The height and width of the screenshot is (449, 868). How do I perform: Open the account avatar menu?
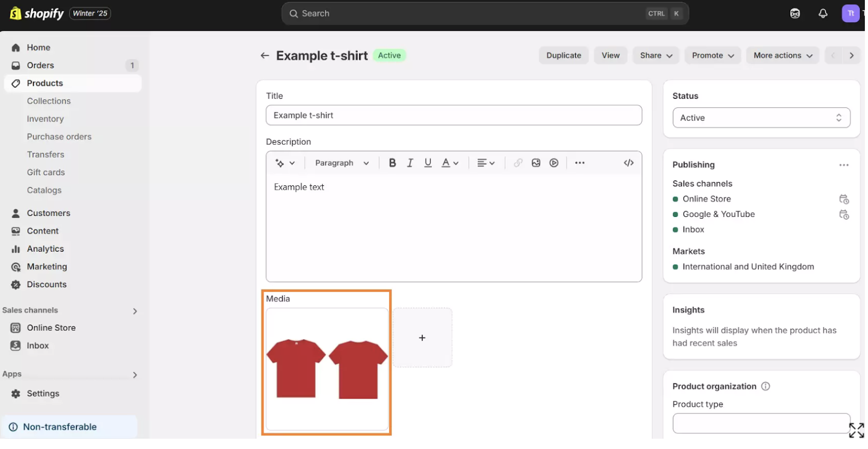[851, 14]
